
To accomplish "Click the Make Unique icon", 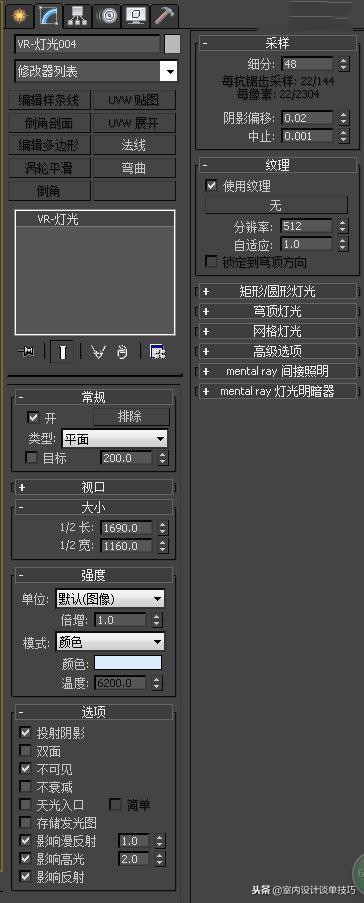I will 98,351.
